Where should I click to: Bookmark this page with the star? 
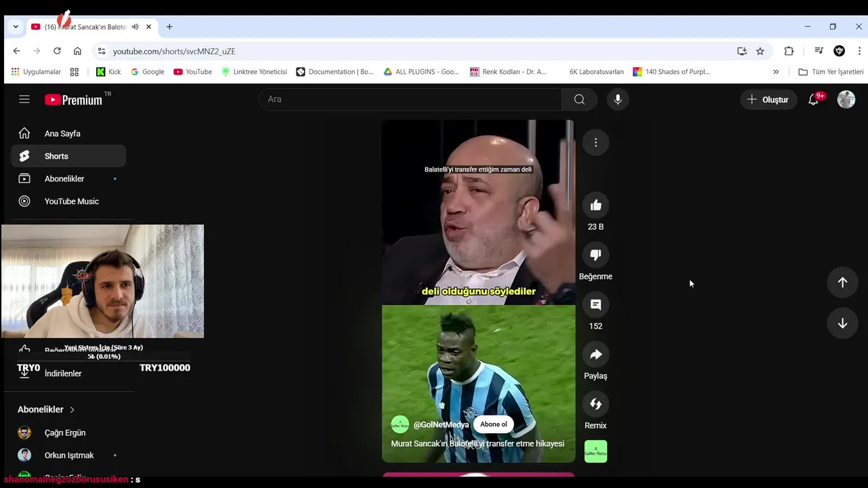point(760,51)
